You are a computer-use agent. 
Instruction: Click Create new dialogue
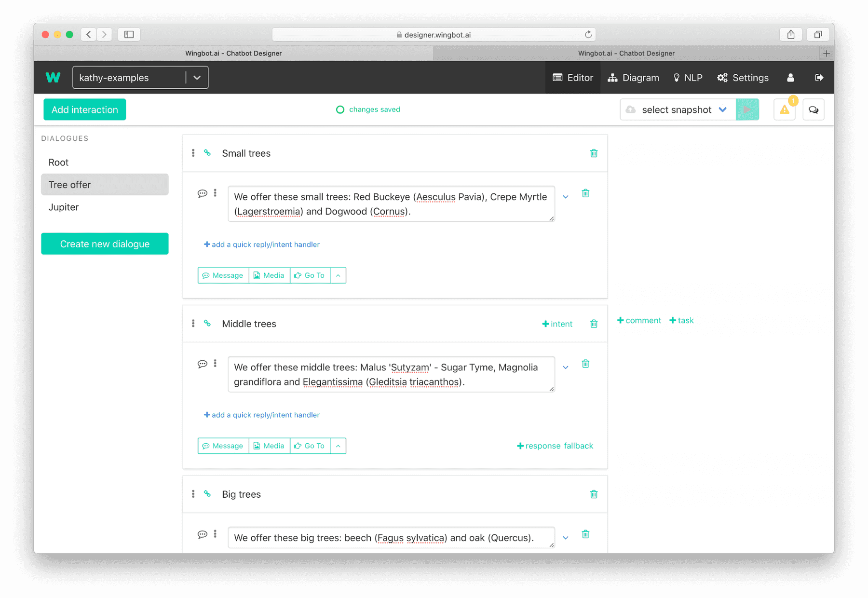[104, 244]
